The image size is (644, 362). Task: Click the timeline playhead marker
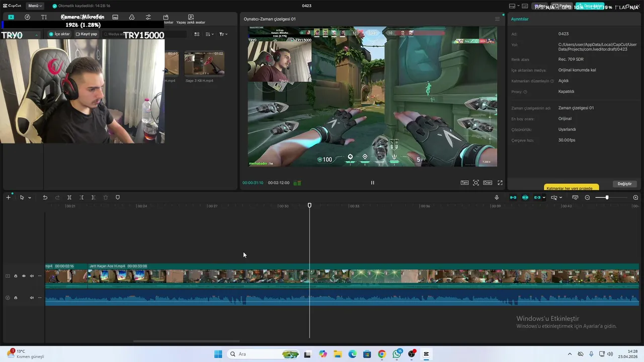click(309, 205)
